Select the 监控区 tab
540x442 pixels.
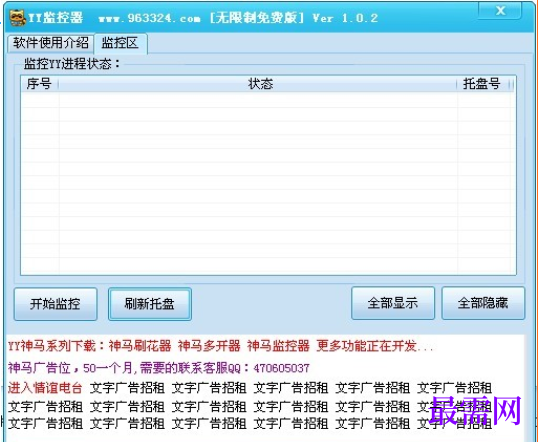coord(121,43)
